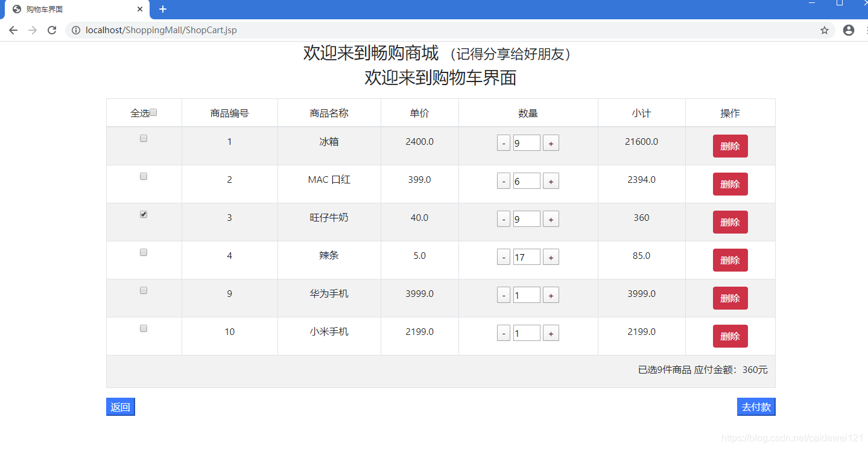Viewport: 868px width, 449px height.
Task: Click the product name 小米手机
Action: tap(329, 332)
